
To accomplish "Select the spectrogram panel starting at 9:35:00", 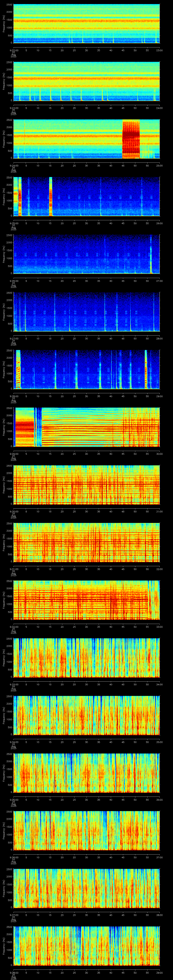I will tap(86, 773).
